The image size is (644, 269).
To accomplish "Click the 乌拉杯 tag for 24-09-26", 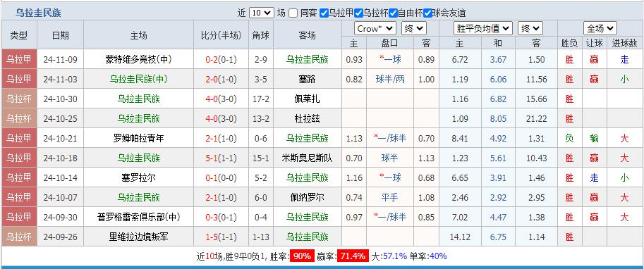I will [x=19, y=237].
